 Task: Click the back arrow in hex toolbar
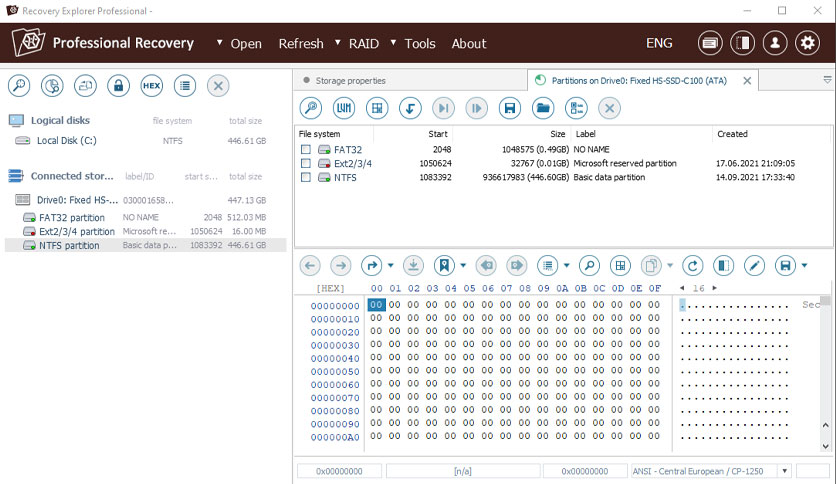pos(310,265)
